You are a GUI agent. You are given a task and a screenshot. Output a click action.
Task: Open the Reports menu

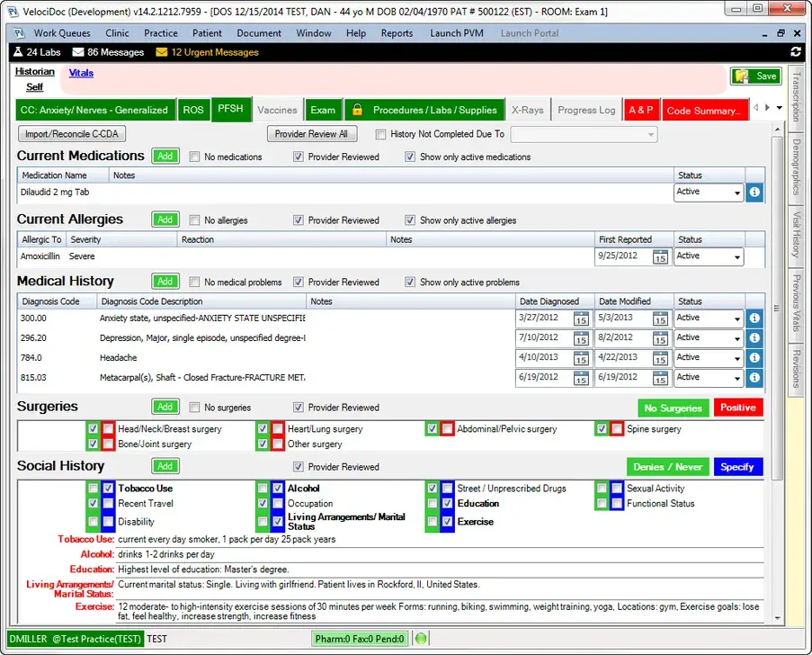[397, 32]
